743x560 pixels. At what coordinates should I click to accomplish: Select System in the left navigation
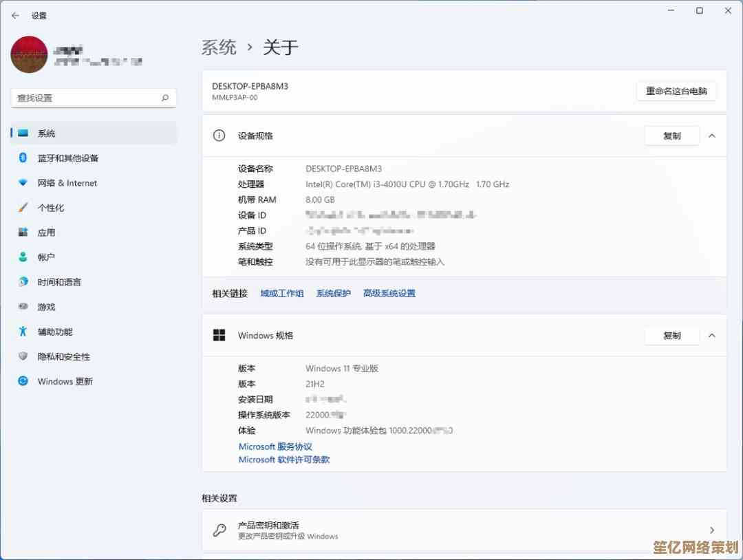point(46,133)
